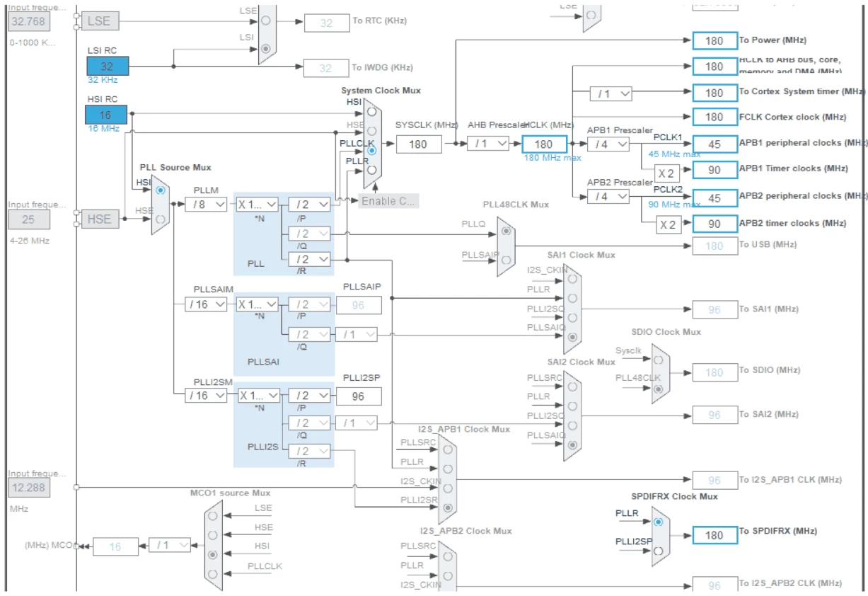Click the 32.768 LSE input frequency field
This screenshot has height=596, width=868.
click(x=28, y=21)
